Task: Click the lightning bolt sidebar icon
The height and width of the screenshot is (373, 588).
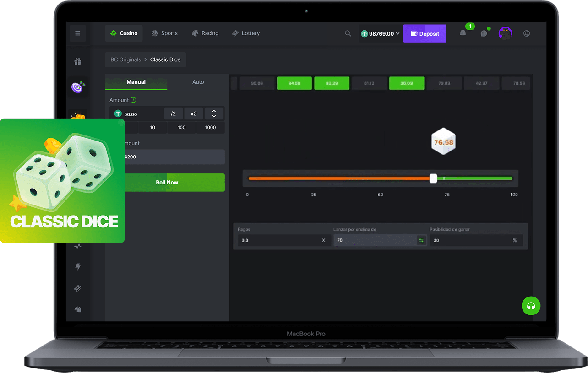Action: [78, 267]
